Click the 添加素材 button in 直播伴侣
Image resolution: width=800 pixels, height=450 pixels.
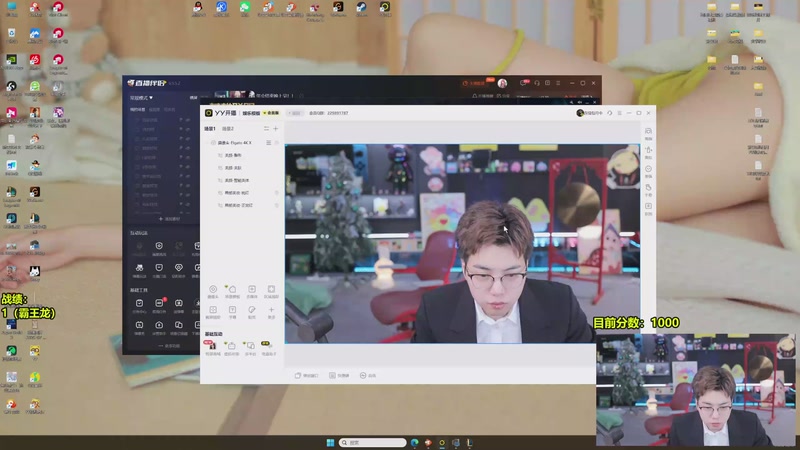tap(169, 219)
